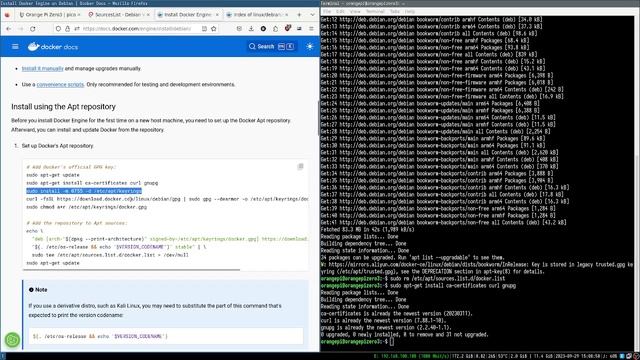Open the terminal View menu
The height and width of the screenshot is (360, 640).
point(355,11)
